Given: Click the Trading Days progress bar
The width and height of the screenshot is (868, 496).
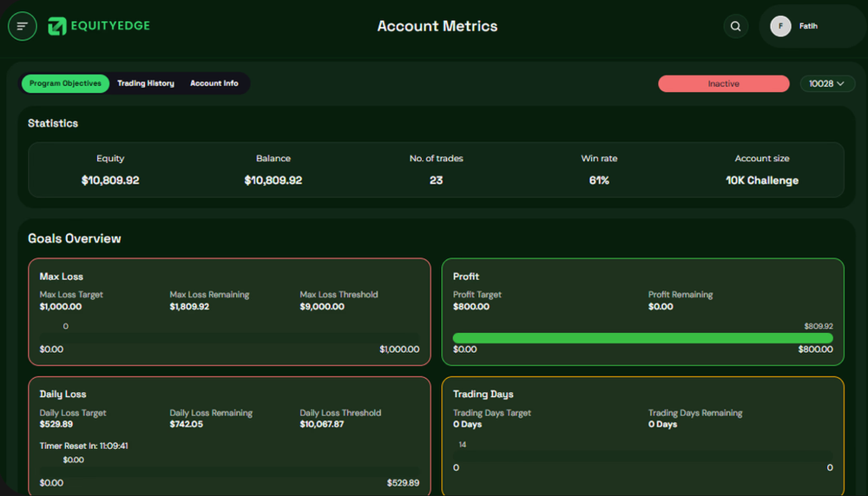Looking at the screenshot, I should click(x=642, y=455).
